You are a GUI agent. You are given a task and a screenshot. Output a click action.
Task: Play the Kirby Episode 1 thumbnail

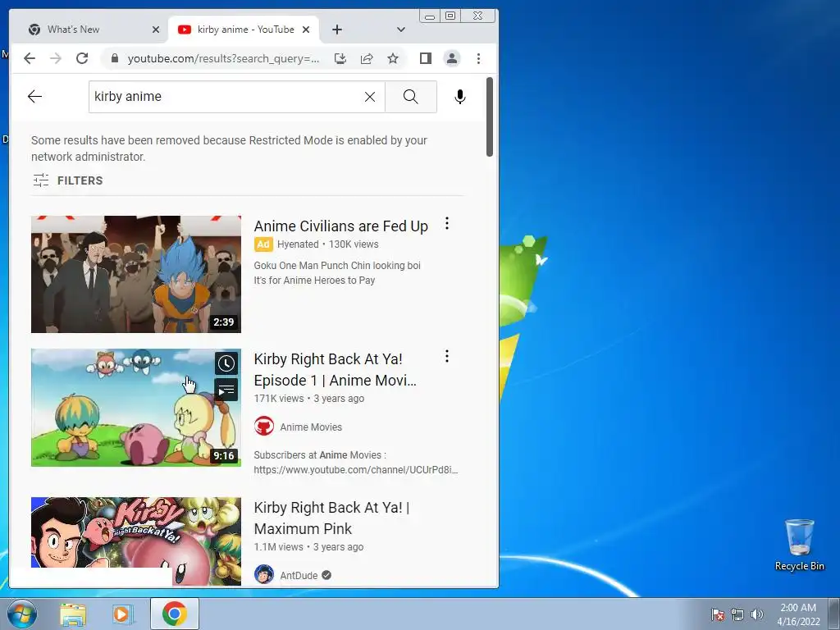(136, 408)
